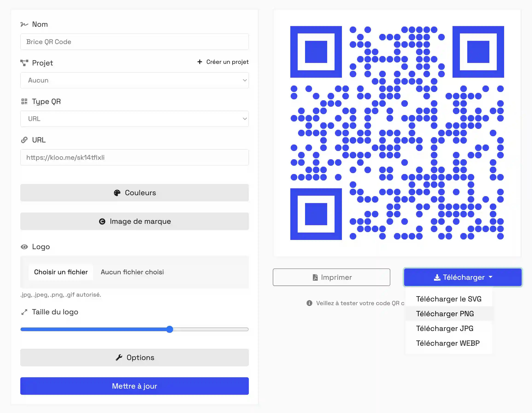Viewport: 532px width, 413px height.
Task: Click the logo size slider handle
Action: click(x=170, y=329)
